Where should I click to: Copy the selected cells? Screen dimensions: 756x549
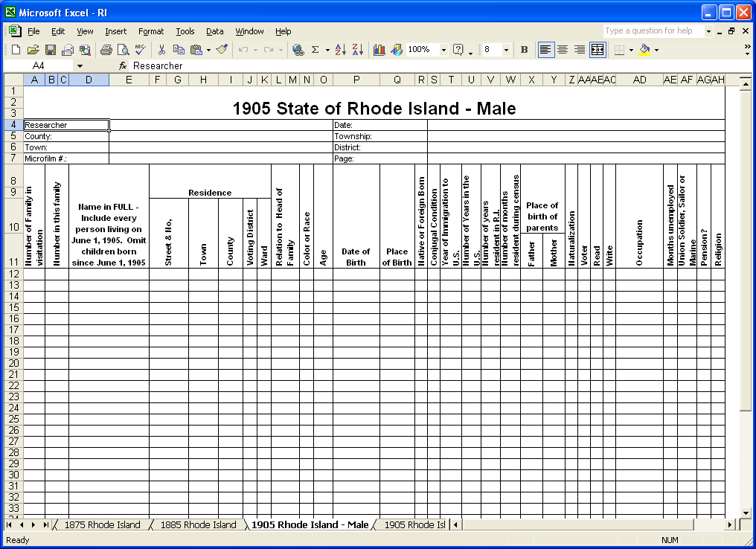179,50
